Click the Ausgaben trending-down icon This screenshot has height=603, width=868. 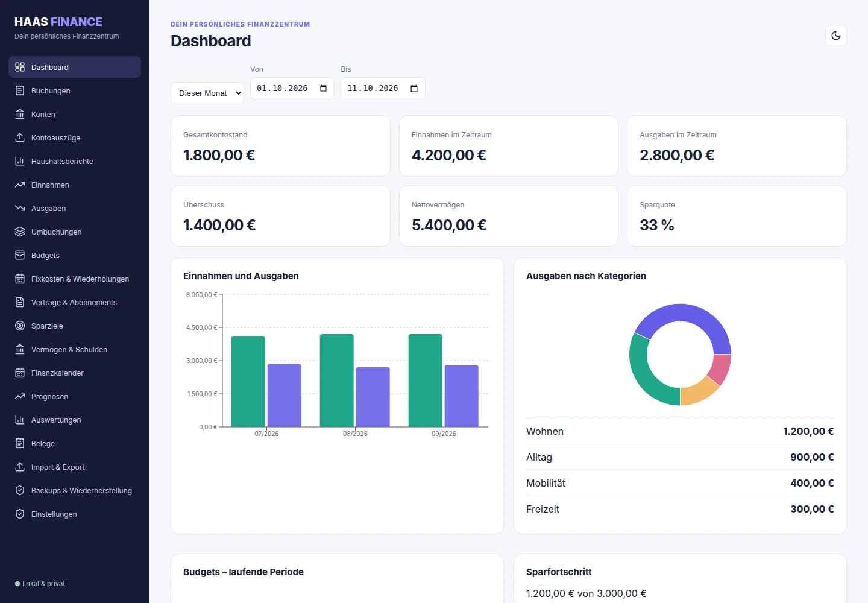[x=20, y=208]
